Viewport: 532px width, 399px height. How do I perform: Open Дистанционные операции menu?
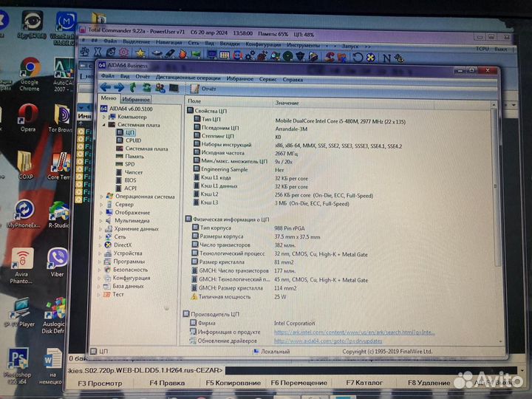tap(188, 78)
